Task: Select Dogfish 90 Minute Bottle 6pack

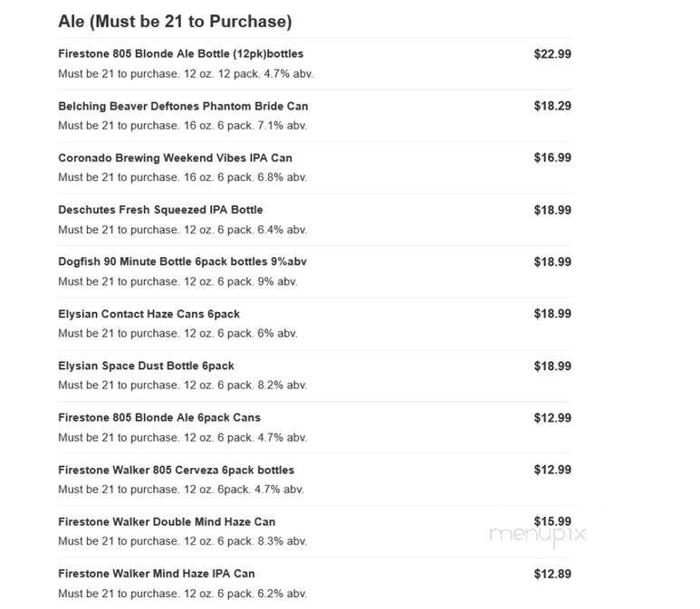Action: (x=182, y=262)
